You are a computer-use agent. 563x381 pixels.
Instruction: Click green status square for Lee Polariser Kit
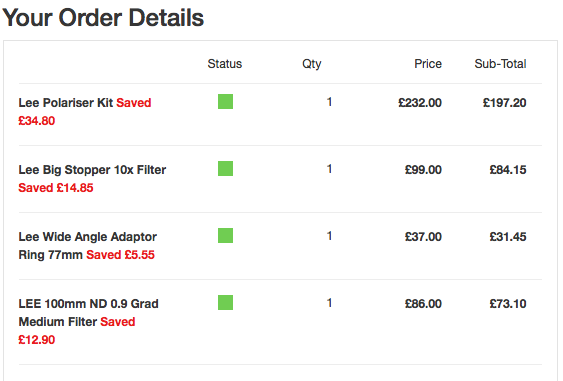click(225, 102)
